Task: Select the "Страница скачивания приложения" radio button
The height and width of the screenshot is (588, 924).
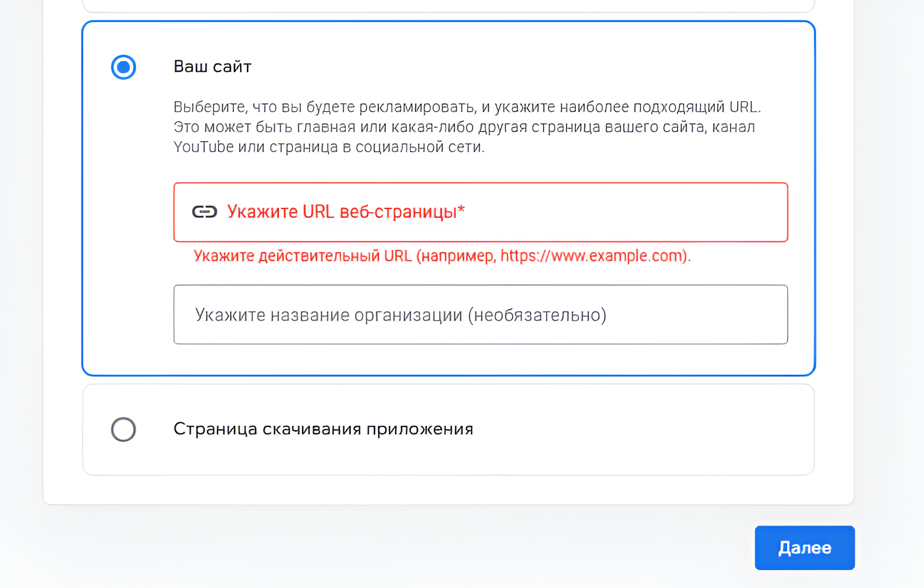Action: tap(123, 429)
